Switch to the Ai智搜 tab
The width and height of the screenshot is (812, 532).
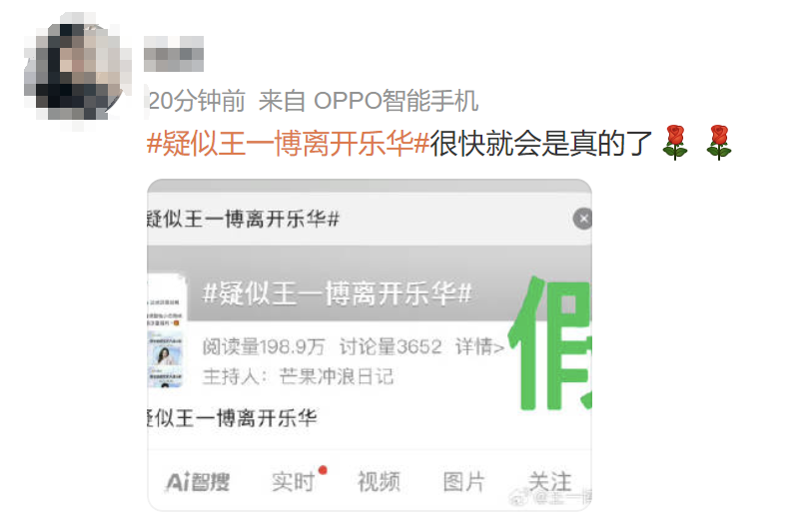pos(198,482)
